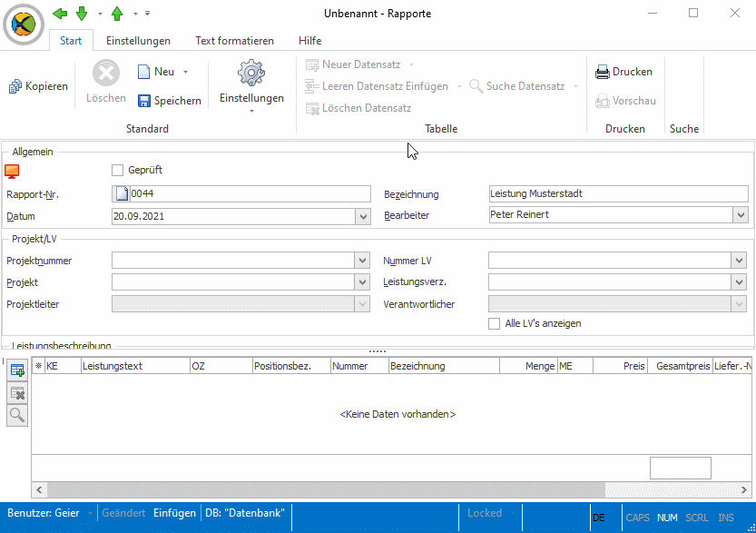Click the total sum box below table
Screen dimensions: 756x533
click(x=681, y=468)
